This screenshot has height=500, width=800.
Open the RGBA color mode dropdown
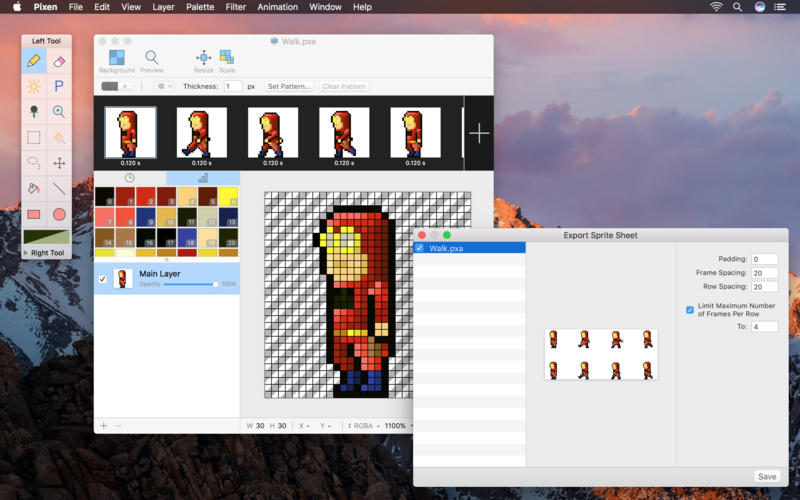click(x=363, y=426)
